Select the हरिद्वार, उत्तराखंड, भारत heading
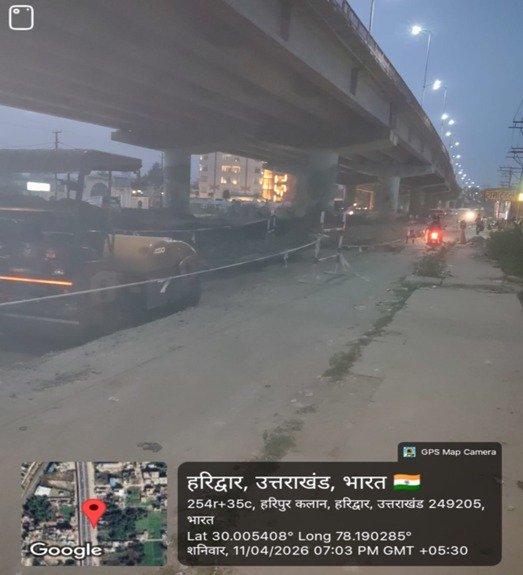 click(286, 483)
